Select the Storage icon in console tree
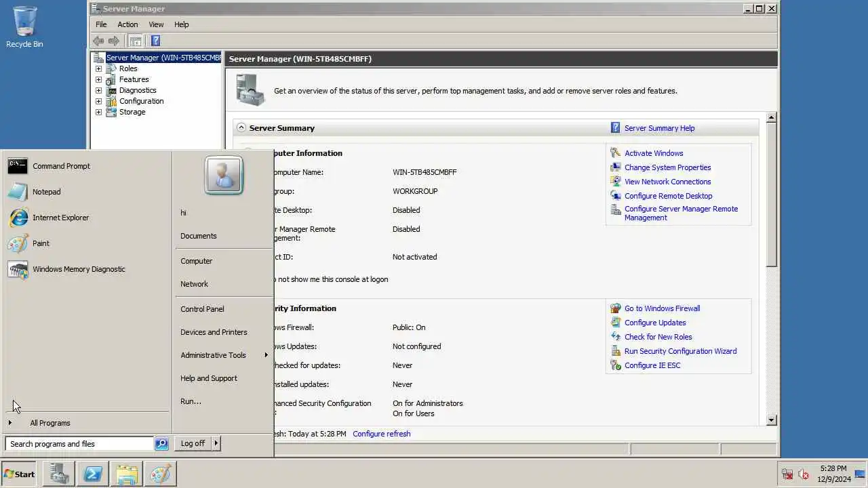 click(x=111, y=112)
